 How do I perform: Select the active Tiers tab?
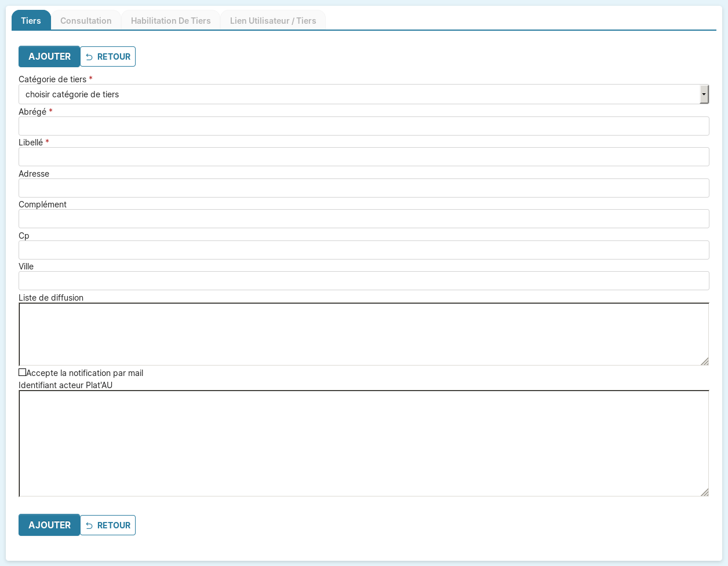point(31,21)
